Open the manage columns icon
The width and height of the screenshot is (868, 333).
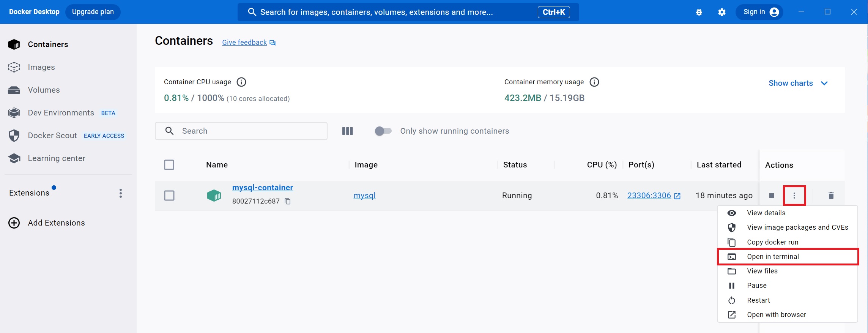coord(348,131)
